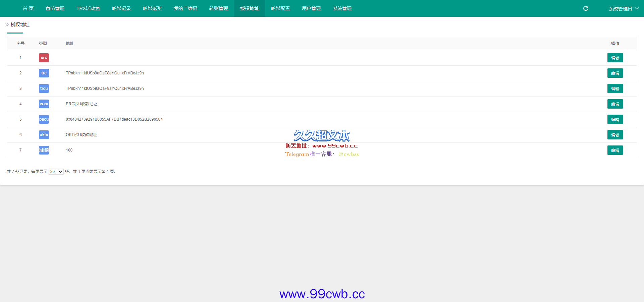Click the 地址 column header
The height and width of the screenshot is (302, 644).
(70, 44)
